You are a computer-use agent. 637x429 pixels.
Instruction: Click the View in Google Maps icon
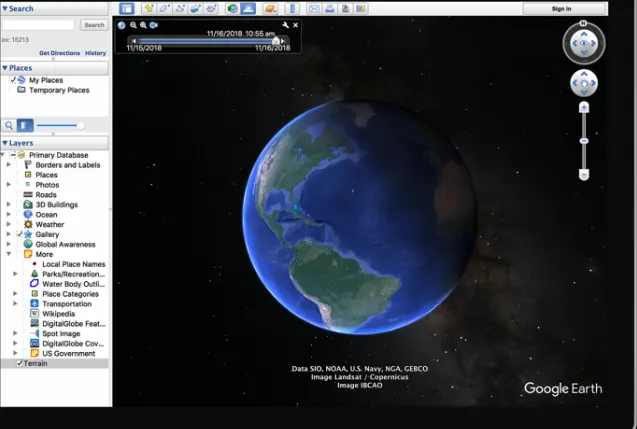tap(360, 9)
